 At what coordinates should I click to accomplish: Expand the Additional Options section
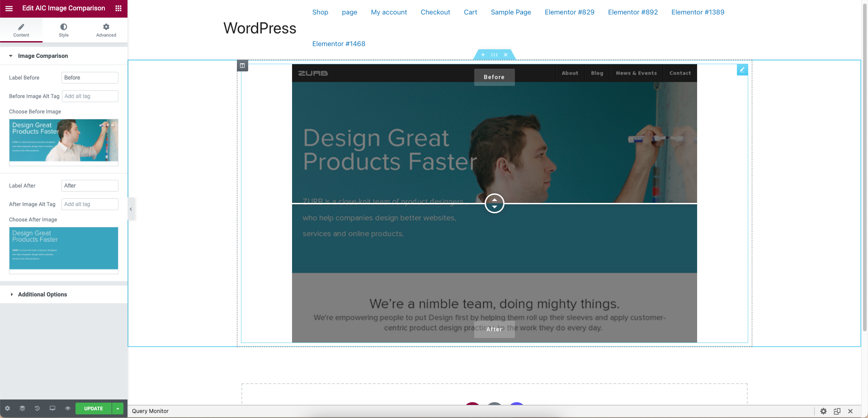pos(64,295)
